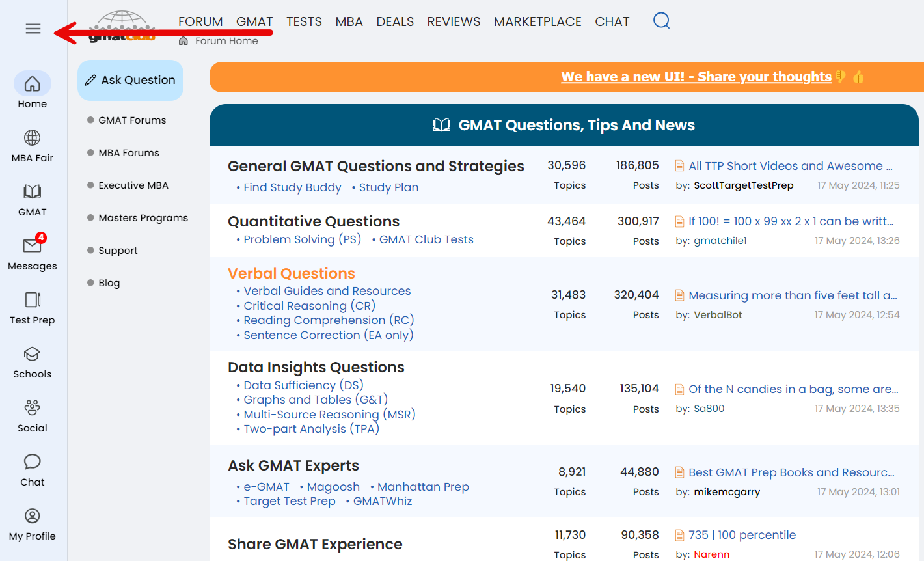The height and width of the screenshot is (561, 924).
Task: Open Messages envelope icon
Action: 33,245
